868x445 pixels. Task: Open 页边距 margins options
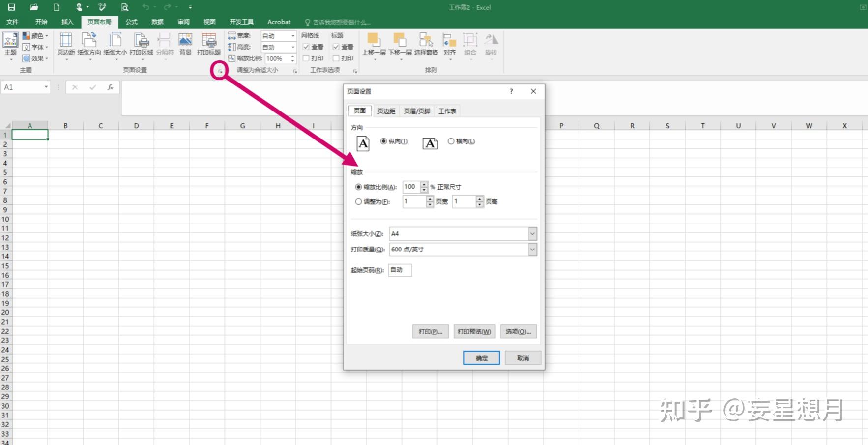66,46
